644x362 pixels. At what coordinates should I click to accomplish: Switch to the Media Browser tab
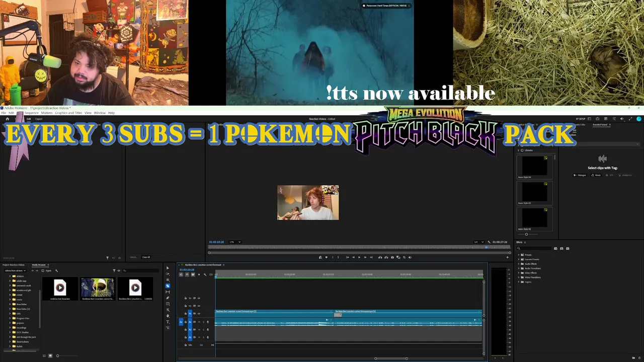coord(39,265)
